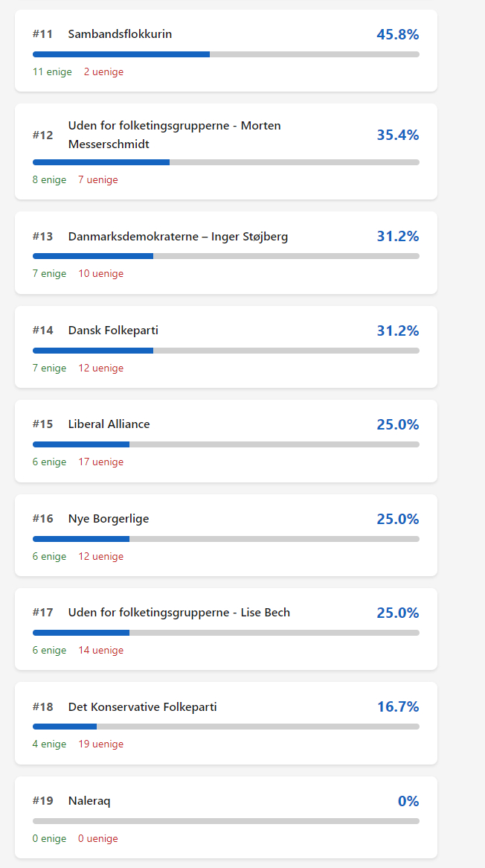Select Danmarksdemokraterne – Inger Støjberg party name
The image size is (485, 868).
click(178, 237)
